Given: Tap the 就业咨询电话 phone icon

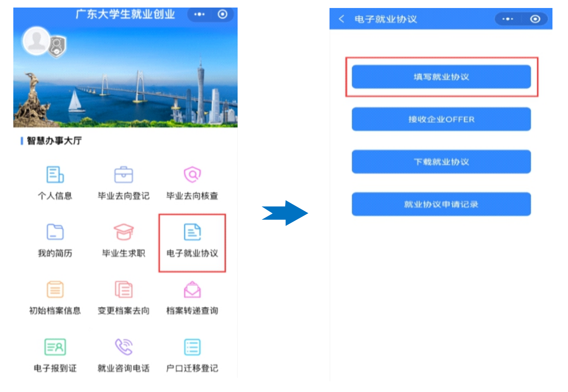Looking at the screenshot, I should (x=123, y=347).
